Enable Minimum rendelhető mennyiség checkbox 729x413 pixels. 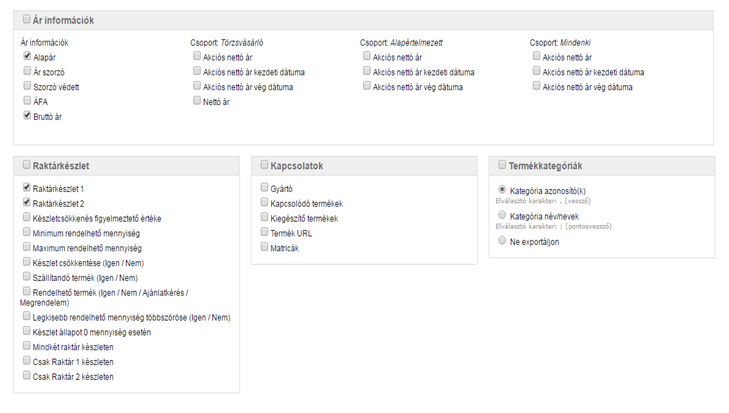click(27, 232)
